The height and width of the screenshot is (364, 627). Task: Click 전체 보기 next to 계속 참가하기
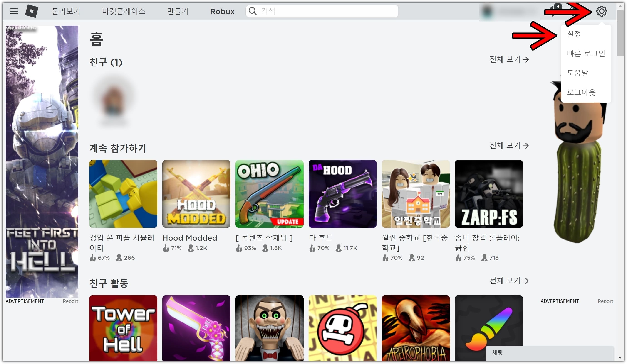pyautogui.click(x=509, y=146)
